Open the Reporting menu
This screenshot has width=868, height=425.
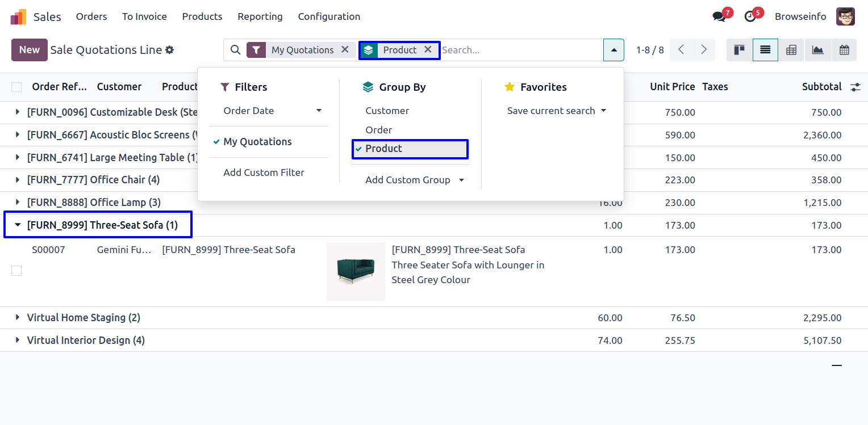[x=260, y=16]
